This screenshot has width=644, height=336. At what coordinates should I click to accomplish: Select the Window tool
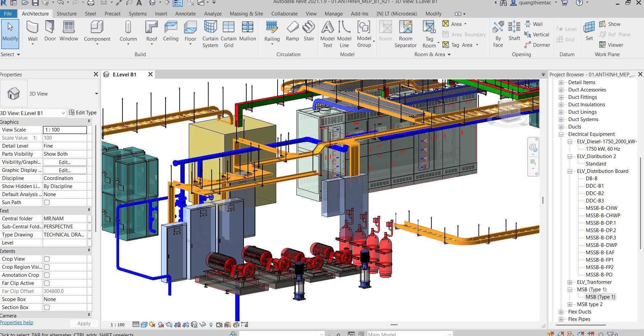click(x=69, y=31)
